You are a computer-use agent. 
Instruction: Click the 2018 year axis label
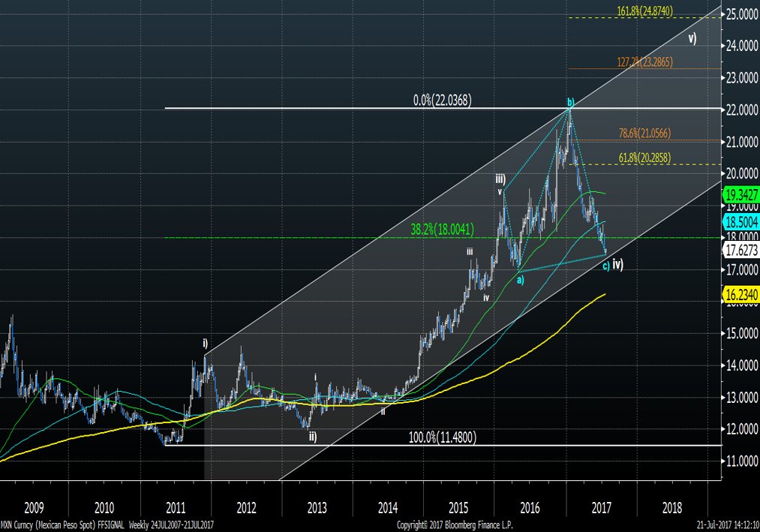[x=671, y=508]
